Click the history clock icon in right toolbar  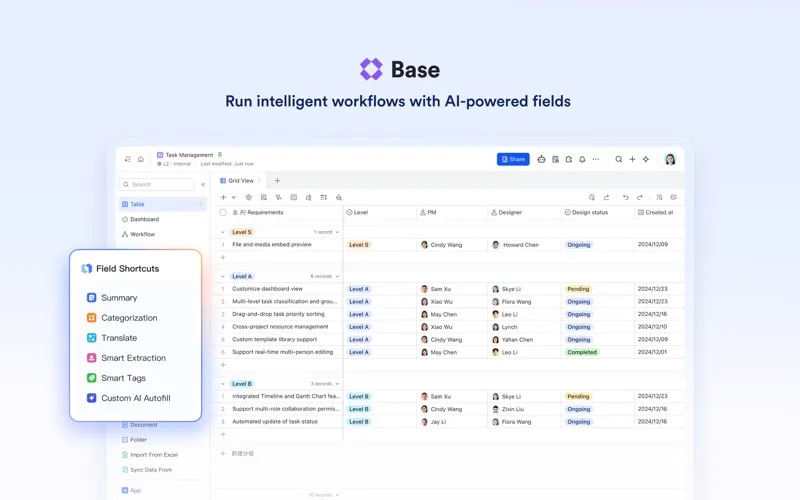coord(592,197)
